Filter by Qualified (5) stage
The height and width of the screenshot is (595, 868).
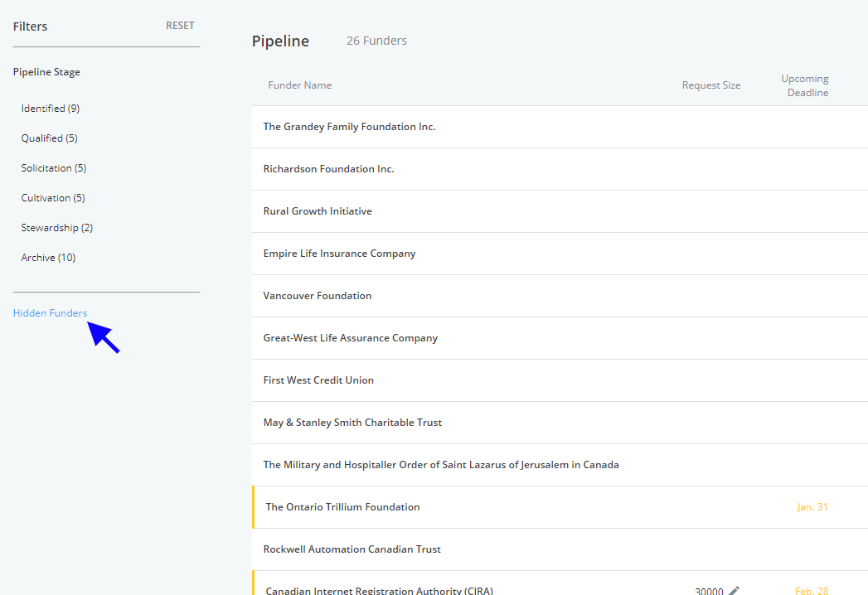click(x=49, y=138)
